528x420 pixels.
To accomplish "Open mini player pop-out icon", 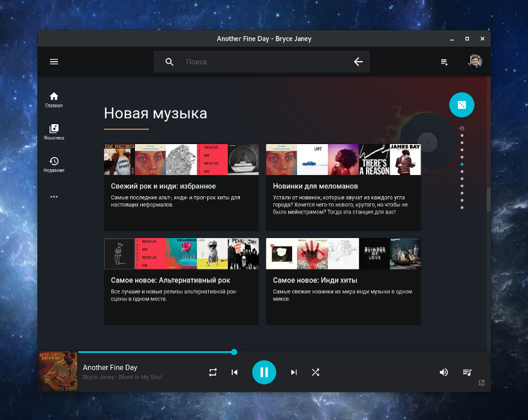I will click(482, 383).
